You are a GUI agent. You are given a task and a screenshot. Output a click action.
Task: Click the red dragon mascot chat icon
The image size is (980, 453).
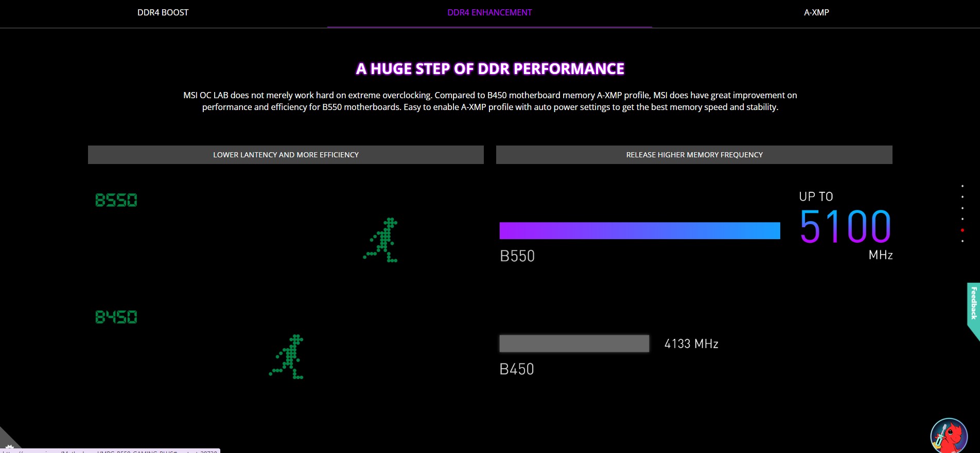coord(949,436)
